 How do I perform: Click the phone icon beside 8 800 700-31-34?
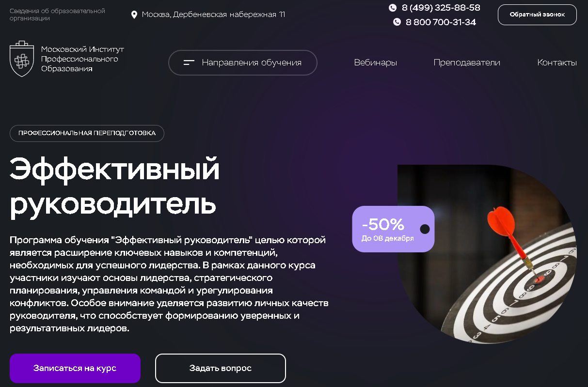(x=397, y=22)
